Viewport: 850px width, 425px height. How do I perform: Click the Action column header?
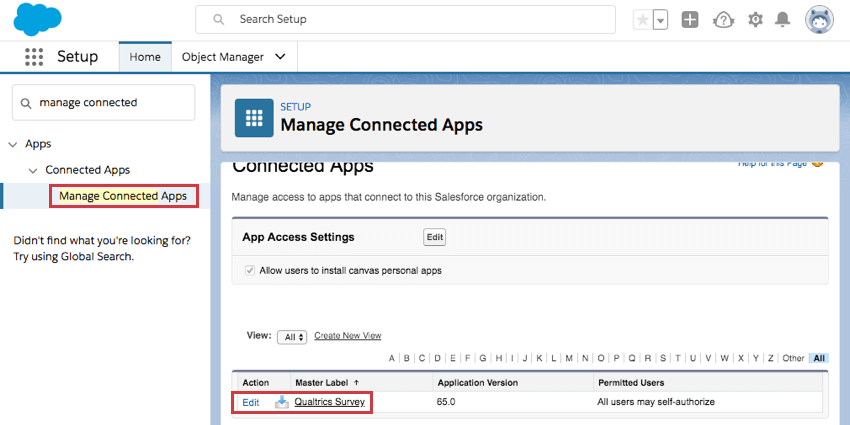point(255,383)
